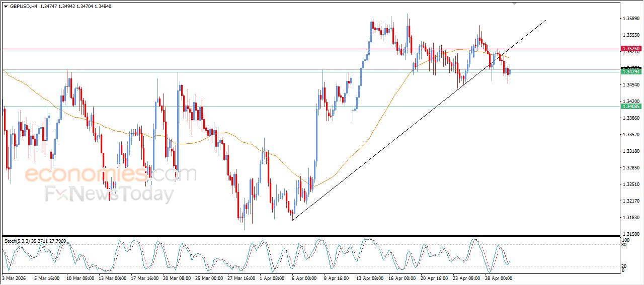Click the economies.com watermark logo
The image size is (644, 285).
tap(110, 174)
